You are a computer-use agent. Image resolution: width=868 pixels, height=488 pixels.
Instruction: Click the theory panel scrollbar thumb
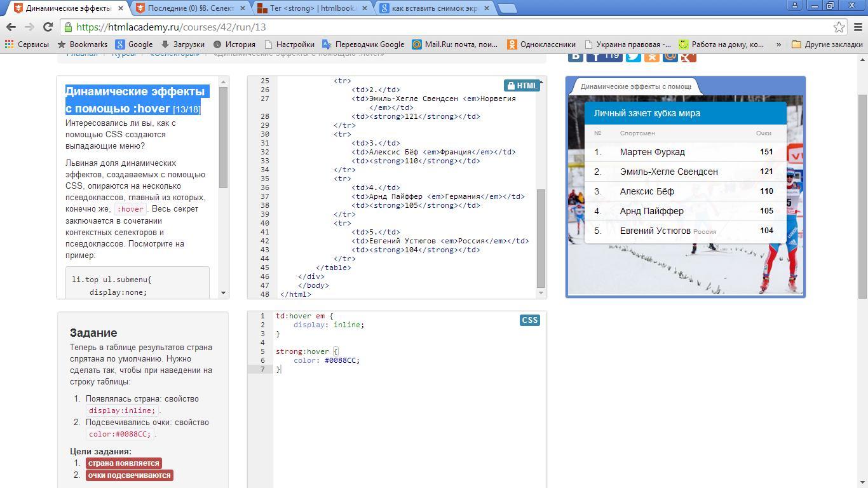(x=224, y=137)
